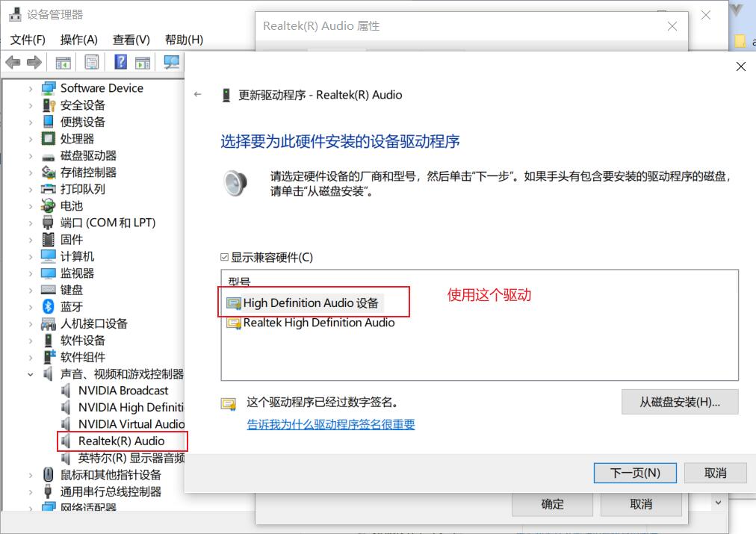The image size is (756, 534).
Task: Click the 下一页(N) button
Action: pyautogui.click(x=635, y=473)
